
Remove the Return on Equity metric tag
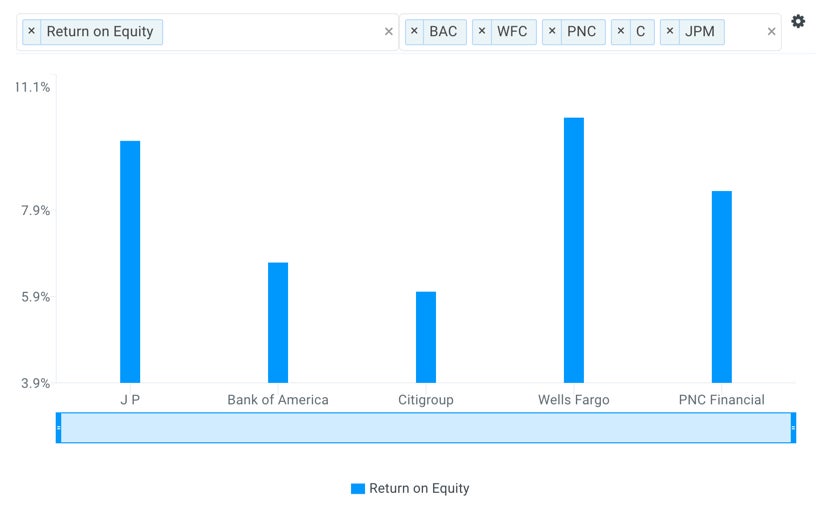(31, 31)
